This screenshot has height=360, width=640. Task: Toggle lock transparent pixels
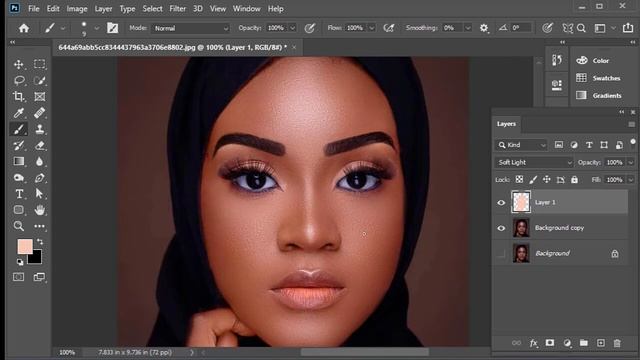pos(519,180)
